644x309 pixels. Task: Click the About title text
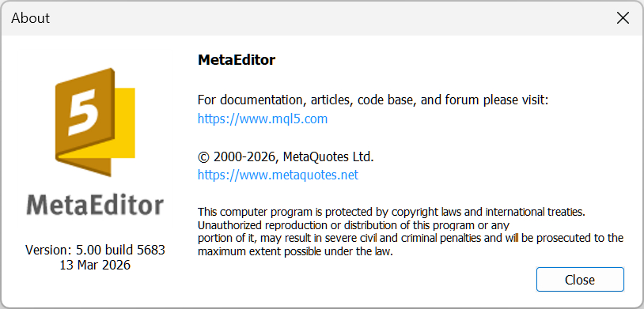coord(30,18)
